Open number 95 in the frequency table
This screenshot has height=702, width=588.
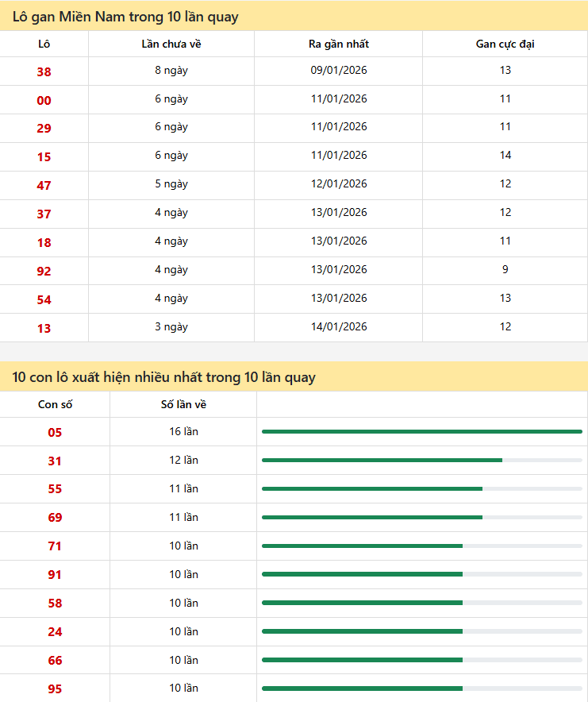tap(55, 689)
